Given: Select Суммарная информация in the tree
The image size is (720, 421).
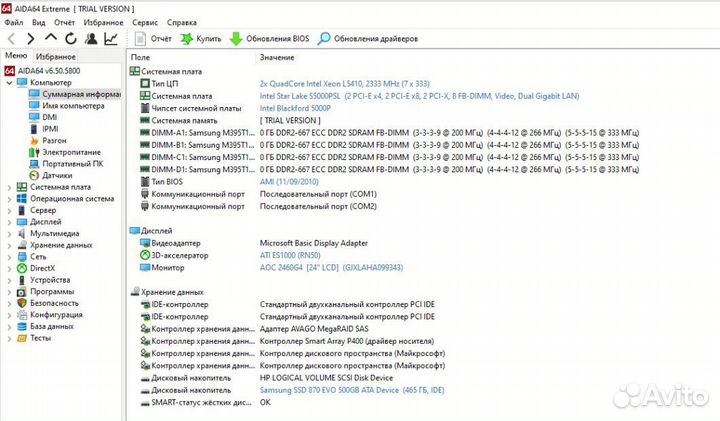Looking at the screenshot, I should coord(74,94).
